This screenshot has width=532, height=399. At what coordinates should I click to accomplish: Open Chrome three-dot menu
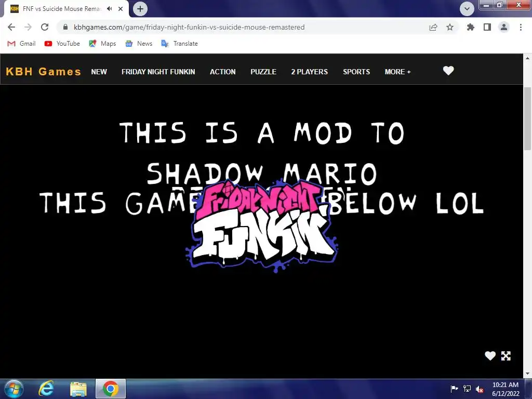tap(521, 27)
